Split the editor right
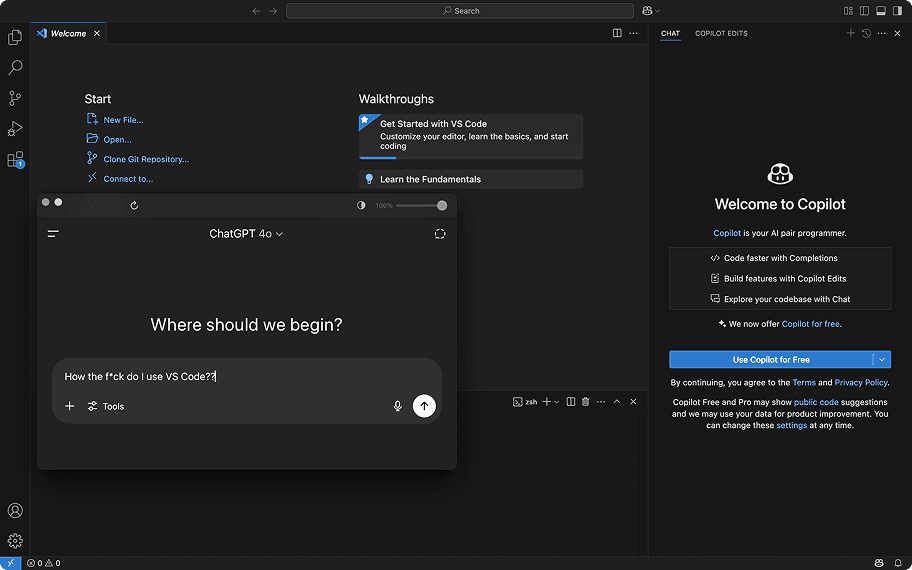 [617, 33]
